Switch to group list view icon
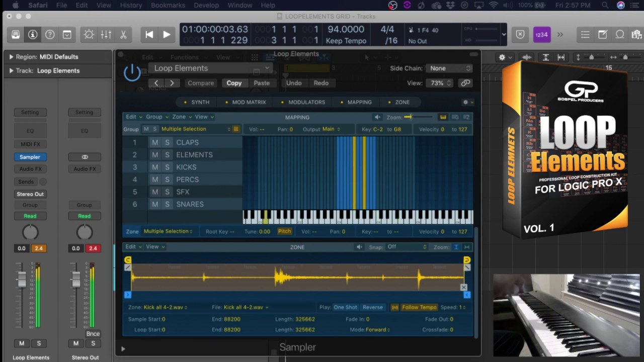 tap(455, 117)
